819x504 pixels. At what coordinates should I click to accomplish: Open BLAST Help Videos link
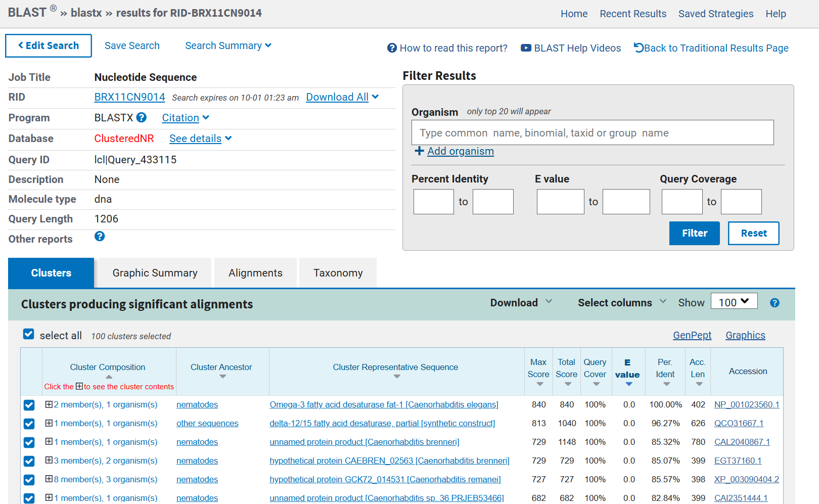pos(571,48)
